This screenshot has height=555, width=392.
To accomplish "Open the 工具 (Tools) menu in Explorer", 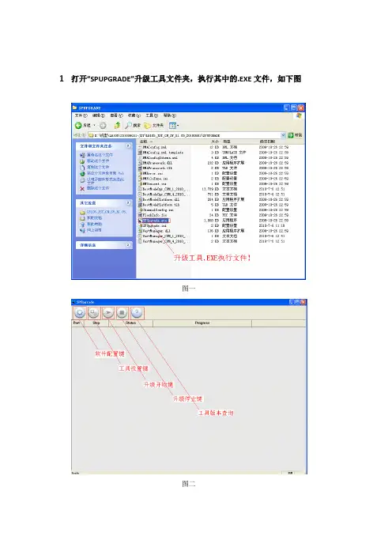I will pyautogui.click(x=152, y=115).
